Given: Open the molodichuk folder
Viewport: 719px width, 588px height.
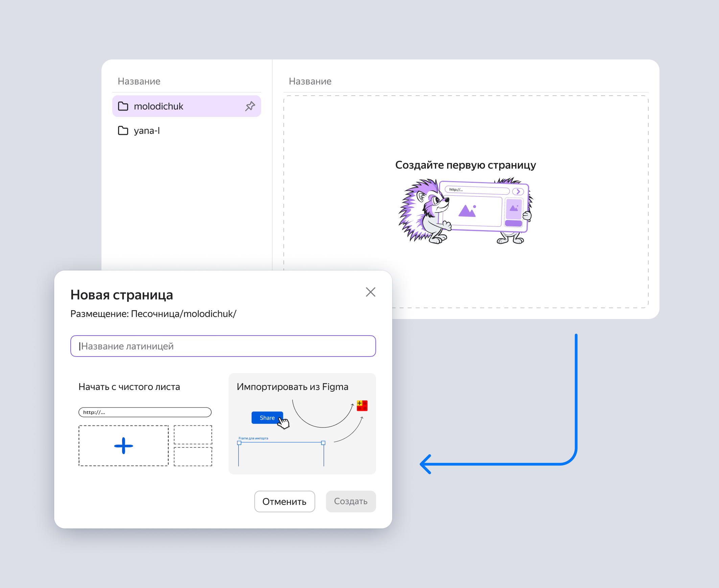Looking at the screenshot, I should coord(186,106).
